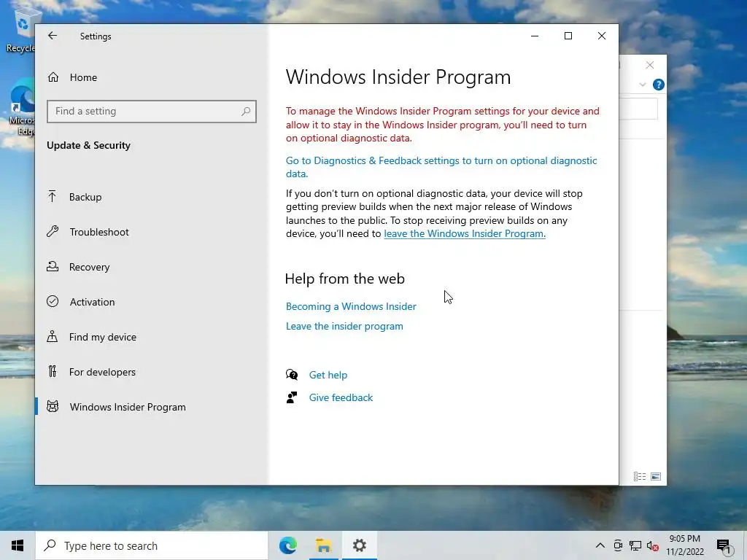Click the Settings gear on the taskbar
Screen dimensions: 747x560
tap(359, 545)
